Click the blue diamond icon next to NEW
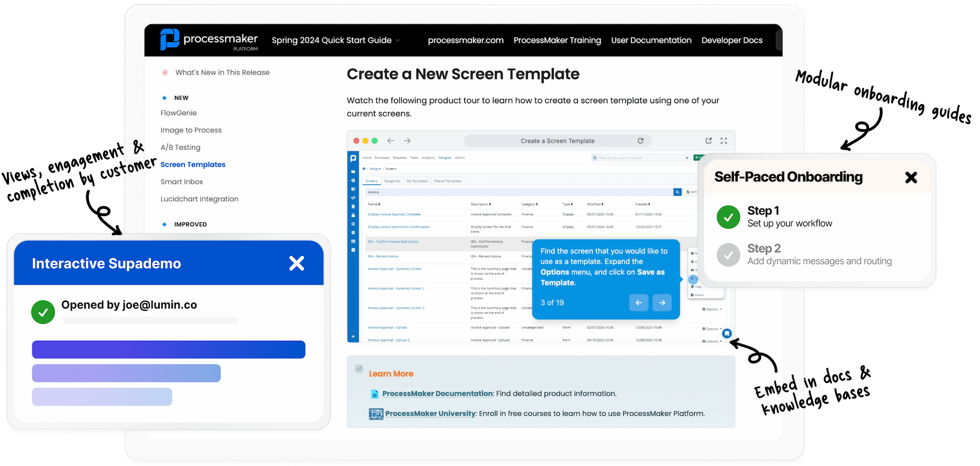Image resolution: width=980 pixels, height=466 pixels. click(x=164, y=98)
